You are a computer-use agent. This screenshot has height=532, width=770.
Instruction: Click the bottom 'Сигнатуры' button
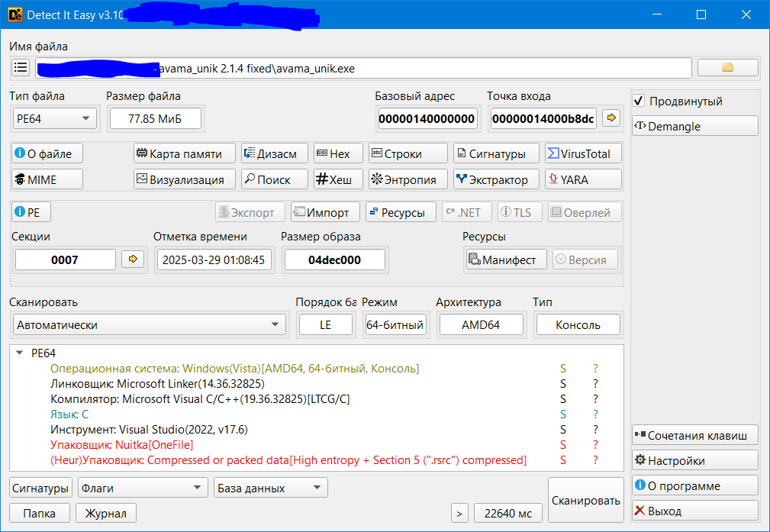click(x=40, y=488)
